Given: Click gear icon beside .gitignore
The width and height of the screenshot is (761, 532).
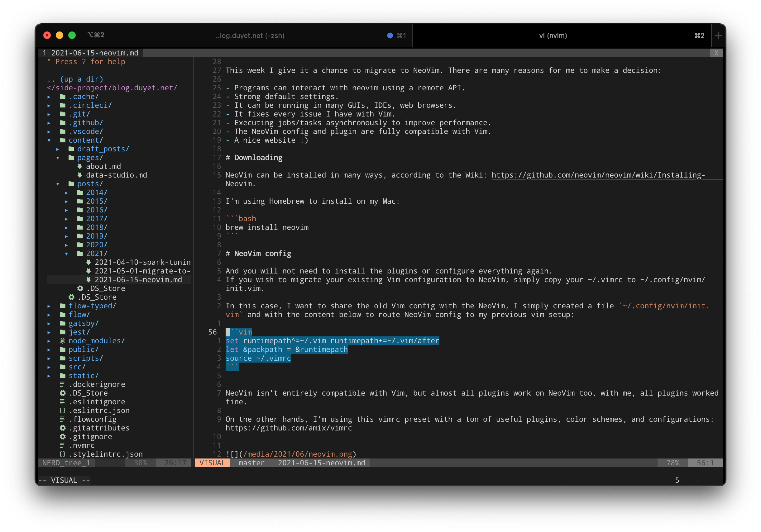Looking at the screenshot, I should [62, 437].
